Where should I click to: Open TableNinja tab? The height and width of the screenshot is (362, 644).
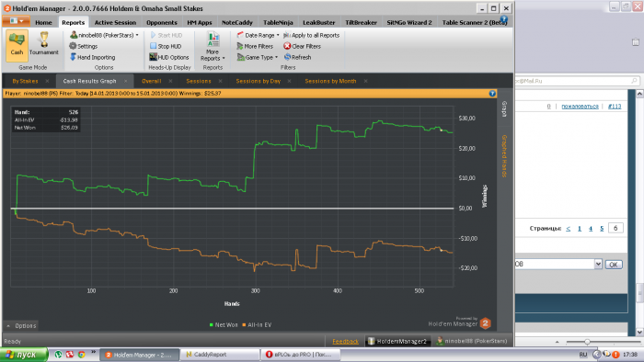pos(278,23)
